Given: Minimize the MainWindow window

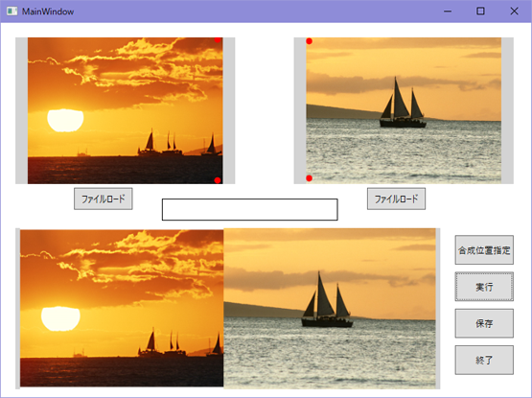Looking at the screenshot, I should pyautogui.click(x=448, y=12).
